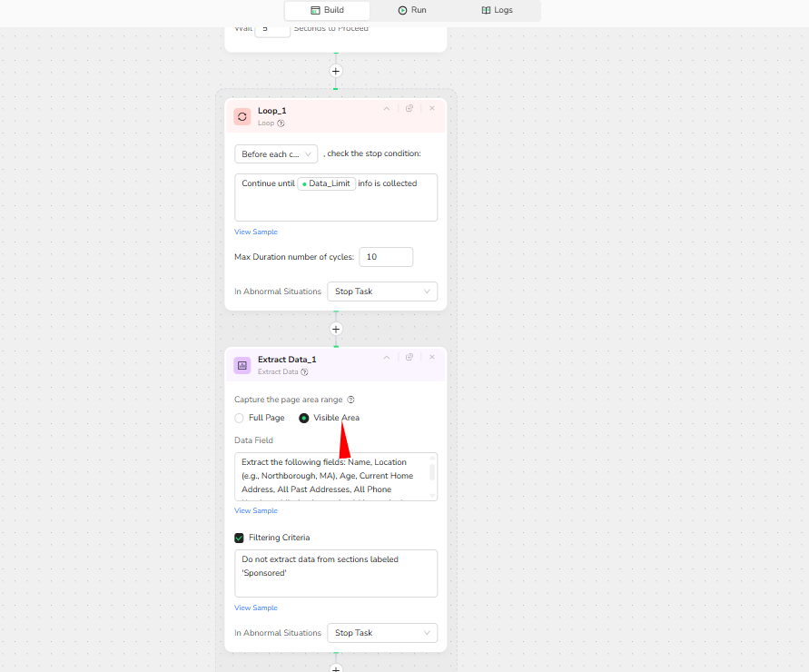Screen dimensions: 809x672
Task: Duplicate the Loop_1 node with copy icon
Action: tap(409, 108)
